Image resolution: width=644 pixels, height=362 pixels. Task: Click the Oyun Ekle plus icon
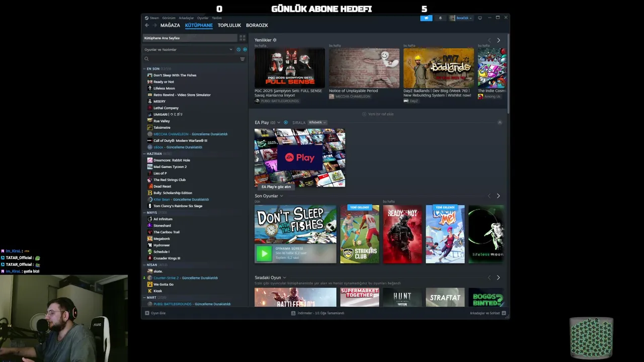pyautogui.click(x=147, y=313)
